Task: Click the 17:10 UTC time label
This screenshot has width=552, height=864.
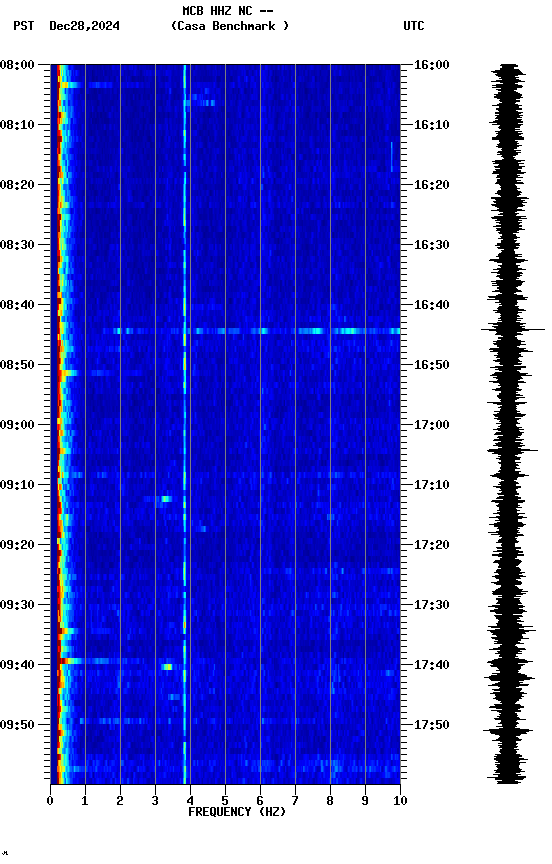Action: point(432,485)
